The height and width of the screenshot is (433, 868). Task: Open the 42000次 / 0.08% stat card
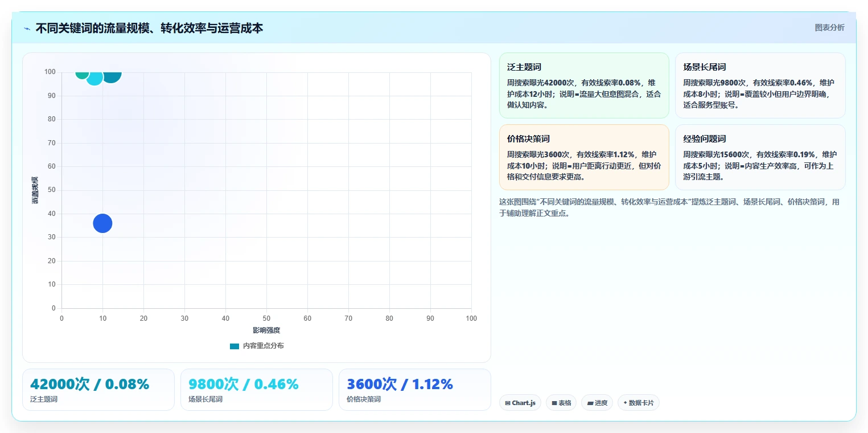point(98,390)
